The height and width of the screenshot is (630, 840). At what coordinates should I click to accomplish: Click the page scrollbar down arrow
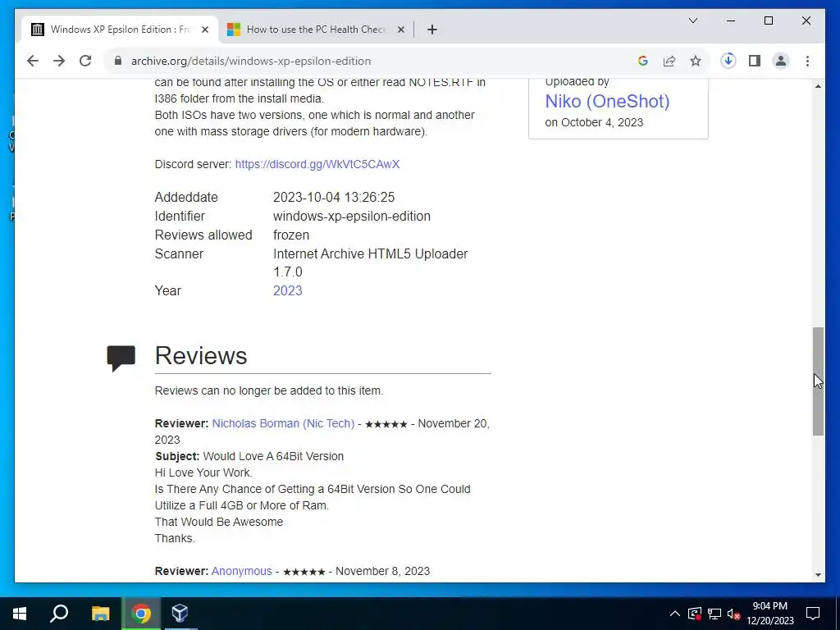click(x=818, y=575)
